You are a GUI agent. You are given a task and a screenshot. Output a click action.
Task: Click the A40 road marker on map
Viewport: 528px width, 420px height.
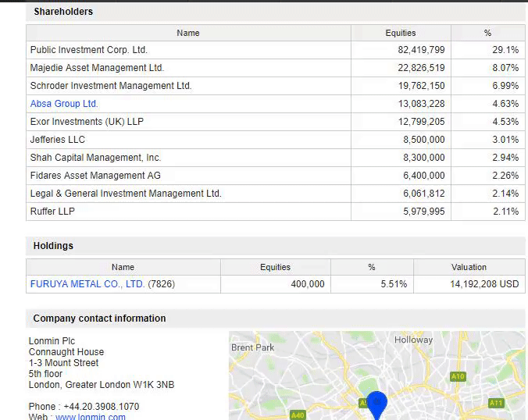pyautogui.click(x=298, y=415)
